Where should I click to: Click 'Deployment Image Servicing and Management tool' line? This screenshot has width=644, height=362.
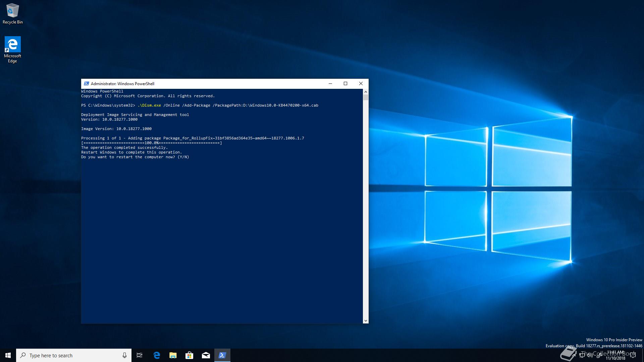point(135,115)
